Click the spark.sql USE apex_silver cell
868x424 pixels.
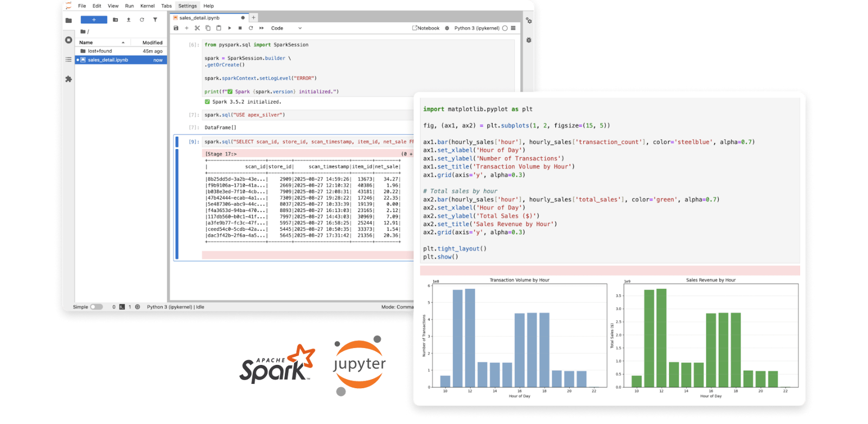(308, 115)
